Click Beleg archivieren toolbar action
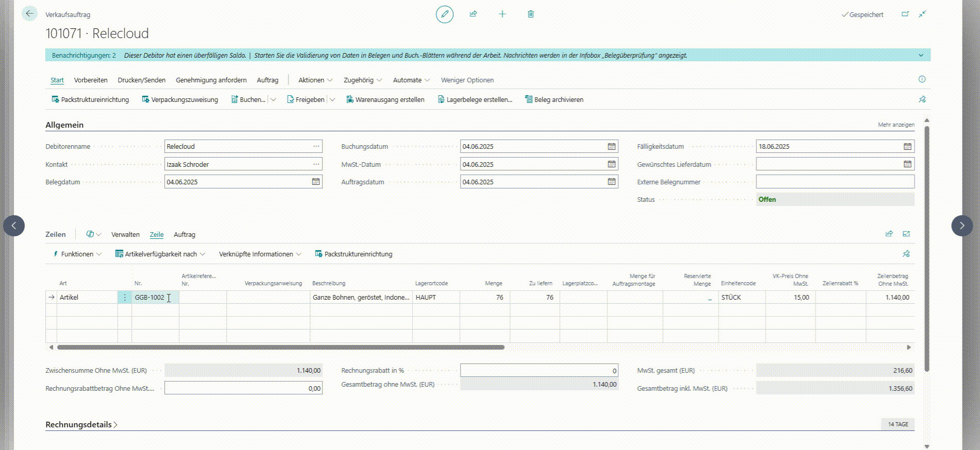Image resolution: width=980 pixels, height=450 pixels. pos(554,99)
